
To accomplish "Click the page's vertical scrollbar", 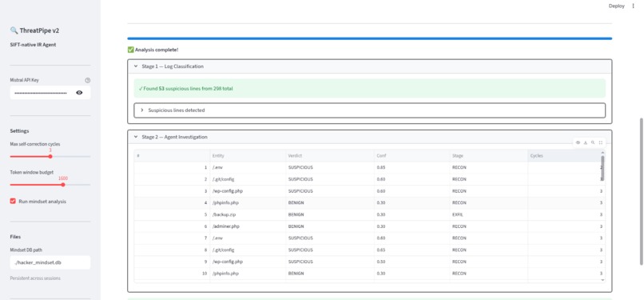I will tap(641, 192).
